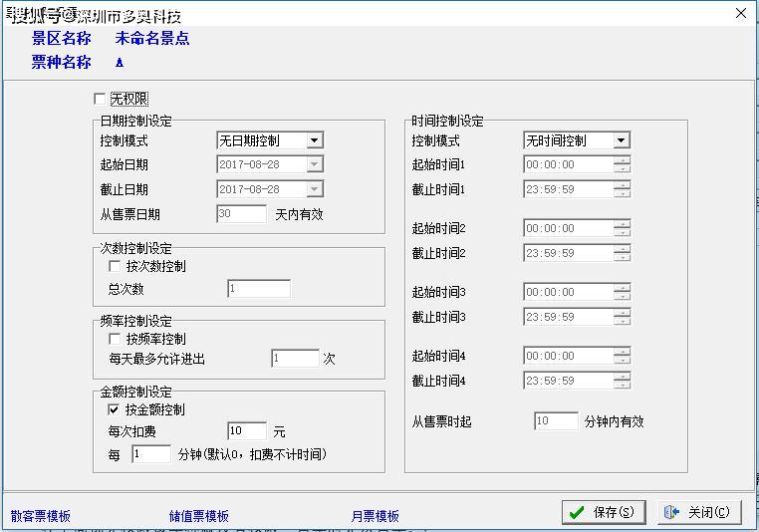Click the 截止时间3 time field
759x532 pixels.
[x=569, y=317]
